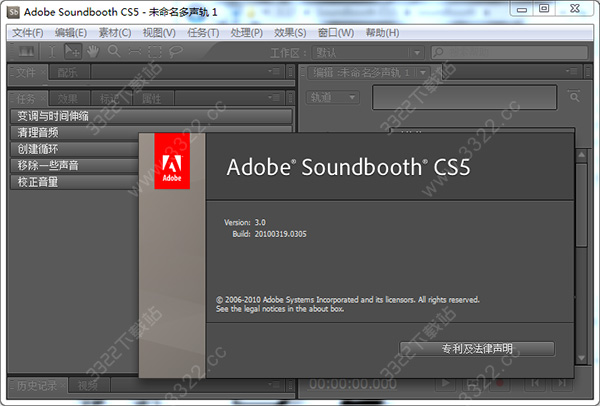The height and width of the screenshot is (406, 600).
Task: Click the Sb application icon in title bar
Action: [13, 12]
